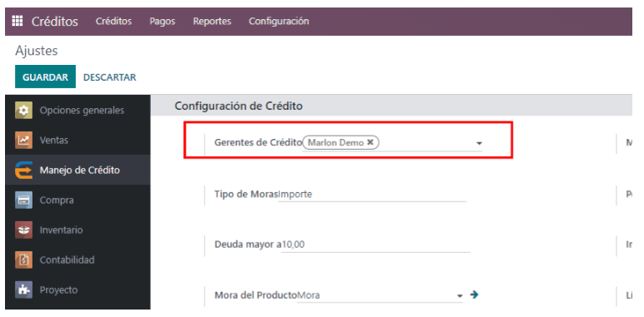Open the Configuración menu

pos(279,22)
